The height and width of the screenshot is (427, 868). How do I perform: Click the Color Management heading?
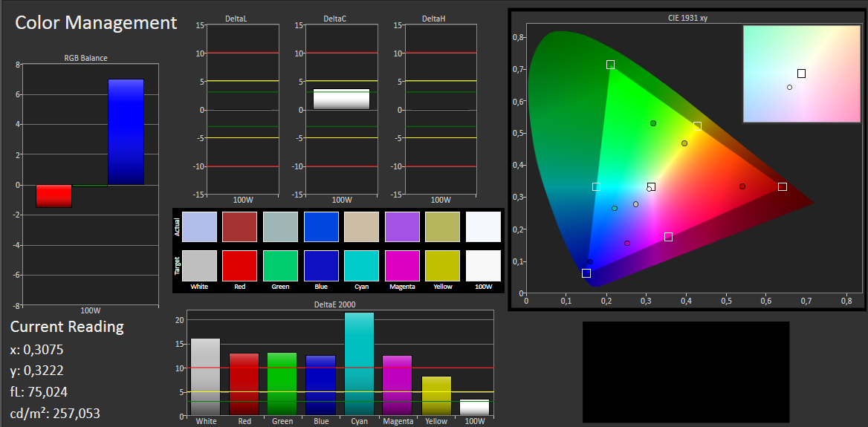(x=96, y=23)
